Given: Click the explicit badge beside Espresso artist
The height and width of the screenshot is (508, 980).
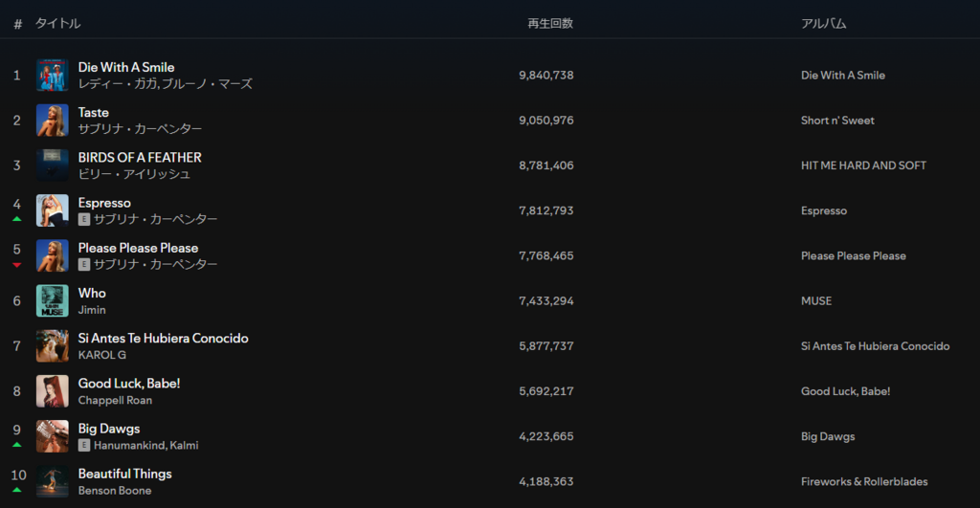Looking at the screenshot, I should pyautogui.click(x=84, y=219).
